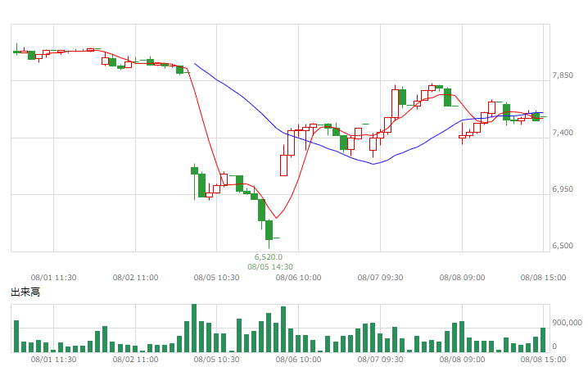The image size is (588, 367).
Task: Click the 7,850 price axis label
Action: point(563,75)
